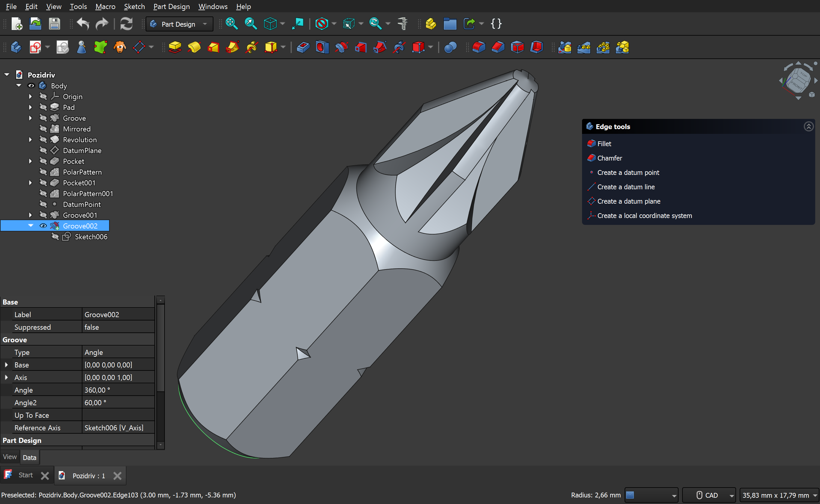Click the blue color swatch in status bar
This screenshot has width=820, height=504.
click(630, 495)
